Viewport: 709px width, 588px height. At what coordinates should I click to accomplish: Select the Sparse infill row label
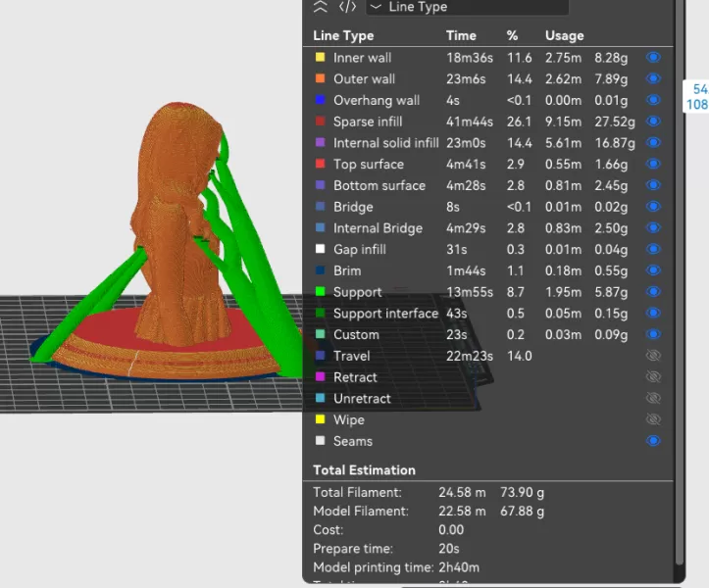point(368,122)
